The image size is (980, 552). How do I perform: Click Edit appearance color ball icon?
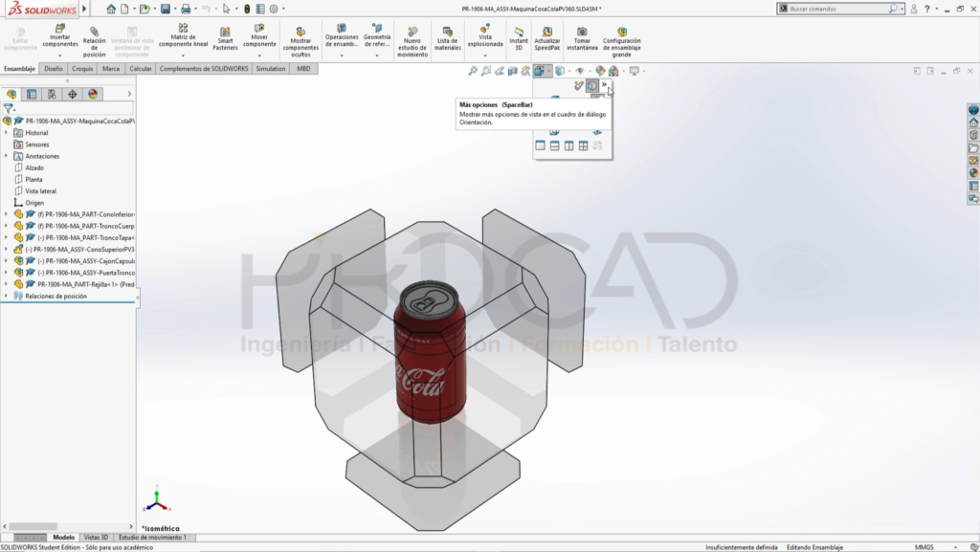pos(600,71)
